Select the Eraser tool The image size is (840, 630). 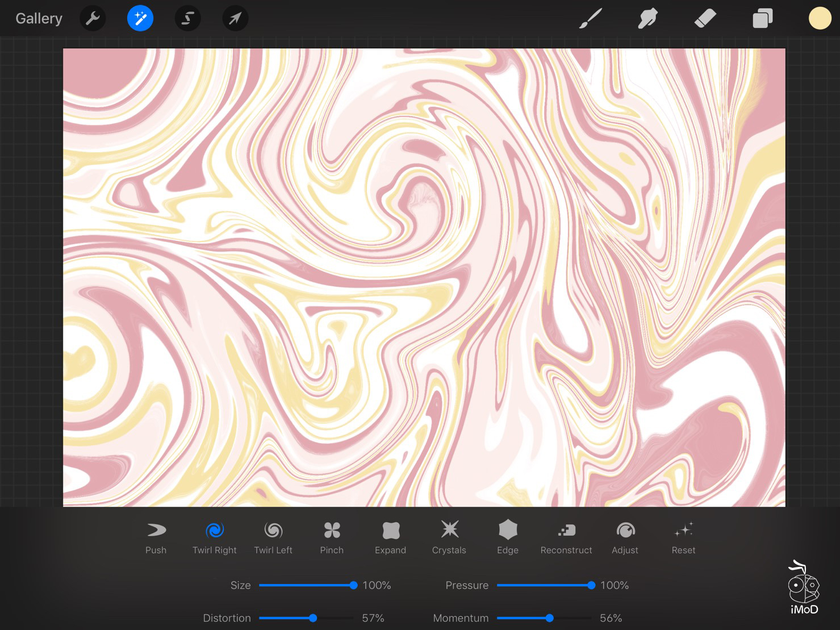(x=705, y=19)
